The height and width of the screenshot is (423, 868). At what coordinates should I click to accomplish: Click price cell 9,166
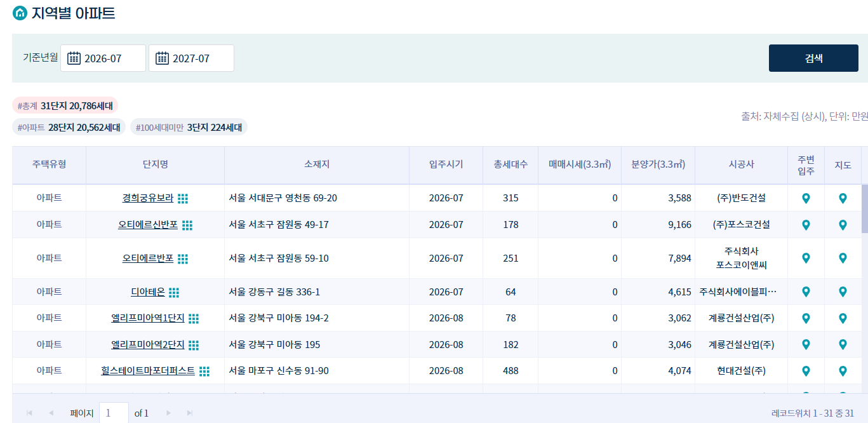(658, 225)
